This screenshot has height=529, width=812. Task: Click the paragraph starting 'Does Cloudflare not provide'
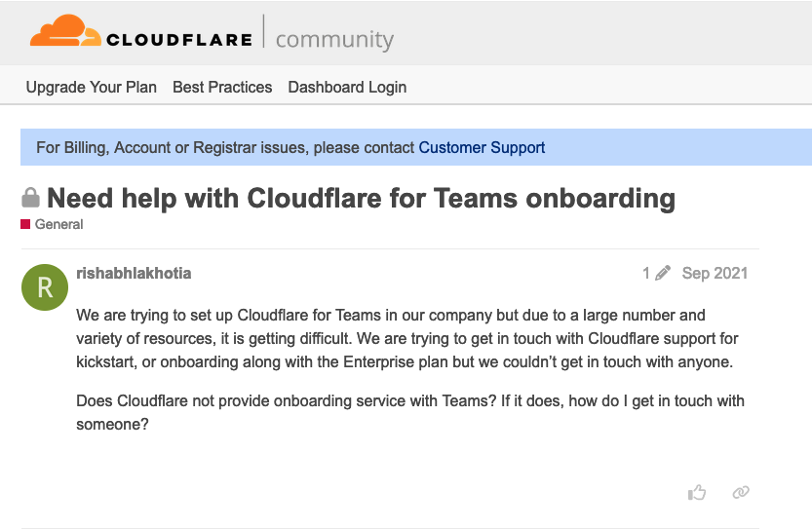tap(410, 412)
